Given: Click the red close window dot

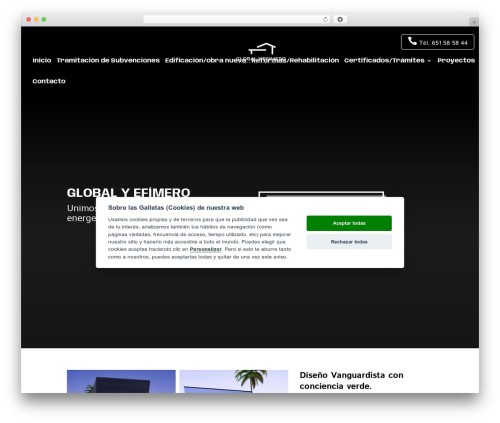Looking at the screenshot, I should click(x=29, y=19).
